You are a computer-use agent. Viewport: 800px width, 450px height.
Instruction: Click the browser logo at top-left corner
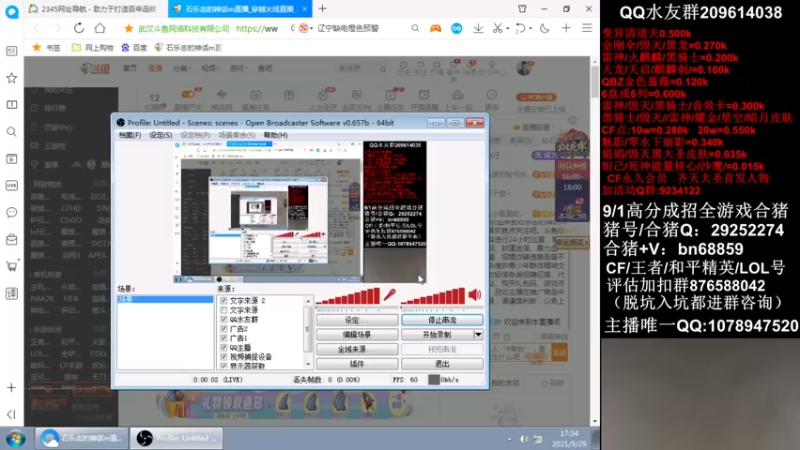[11, 11]
